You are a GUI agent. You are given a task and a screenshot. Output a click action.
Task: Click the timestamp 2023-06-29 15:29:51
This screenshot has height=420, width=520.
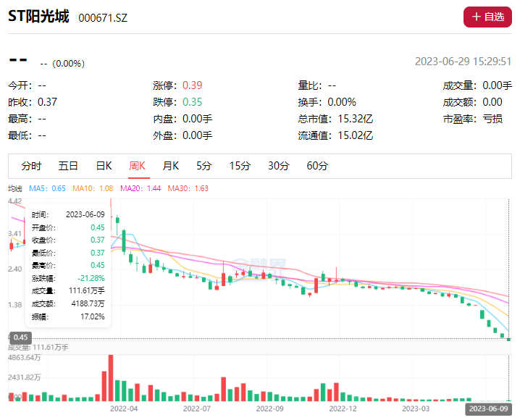point(464,62)
